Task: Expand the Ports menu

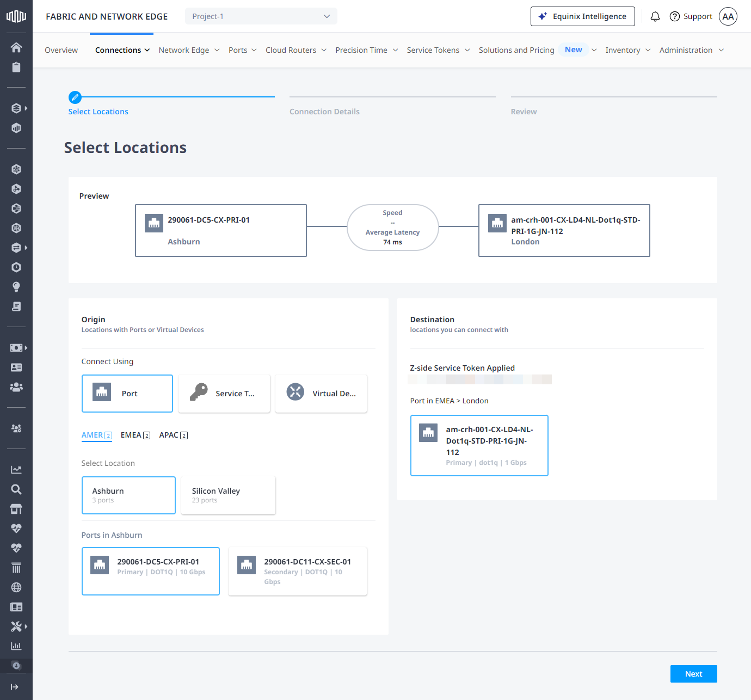Action: pos(243,50)
